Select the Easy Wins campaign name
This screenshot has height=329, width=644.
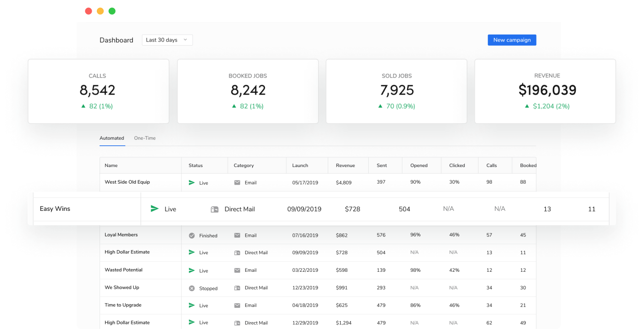tap(54, 209)
